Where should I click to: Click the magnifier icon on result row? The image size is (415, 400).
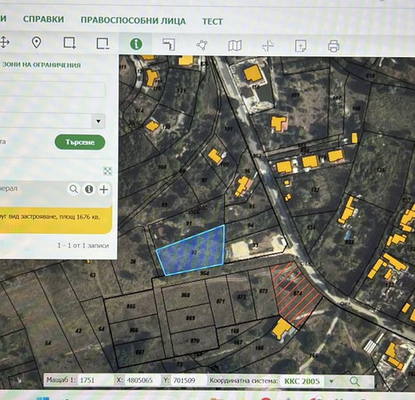coord(74,189)
